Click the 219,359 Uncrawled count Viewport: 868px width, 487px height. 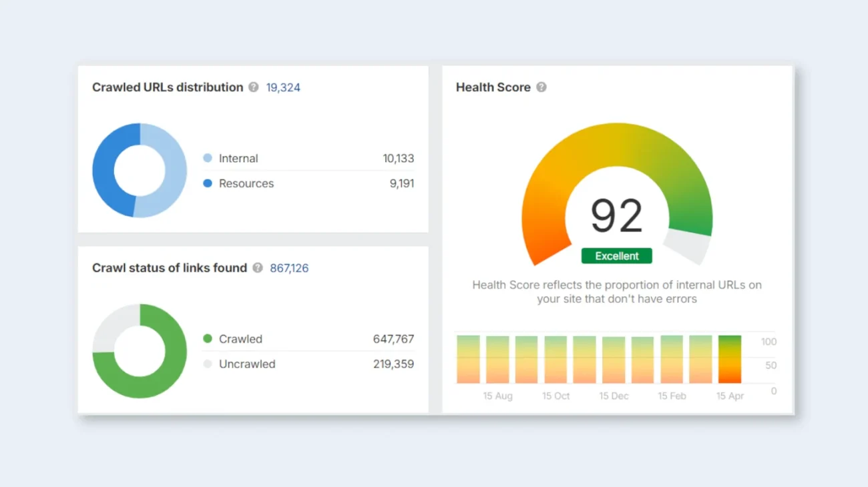click(x=394, y=364)
